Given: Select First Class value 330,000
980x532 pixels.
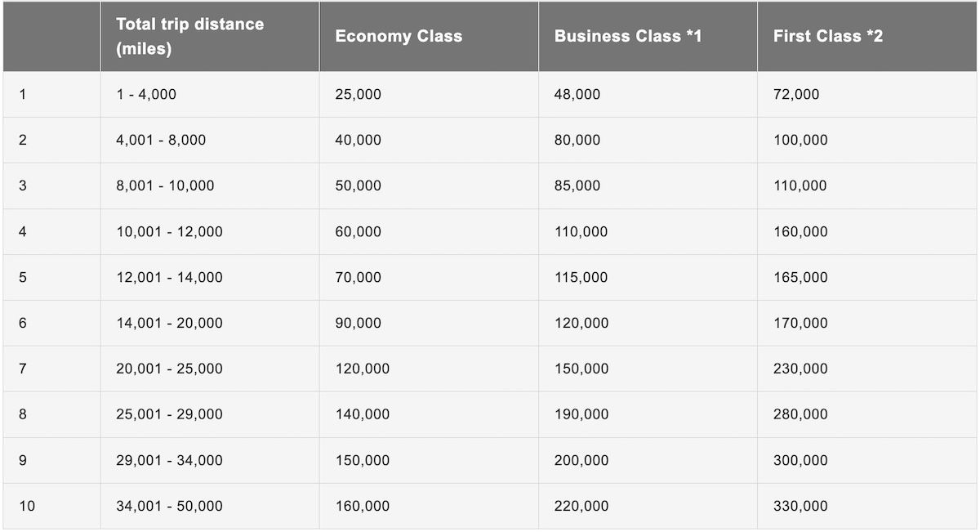Looking at the screenshot, I should point(800,506).
